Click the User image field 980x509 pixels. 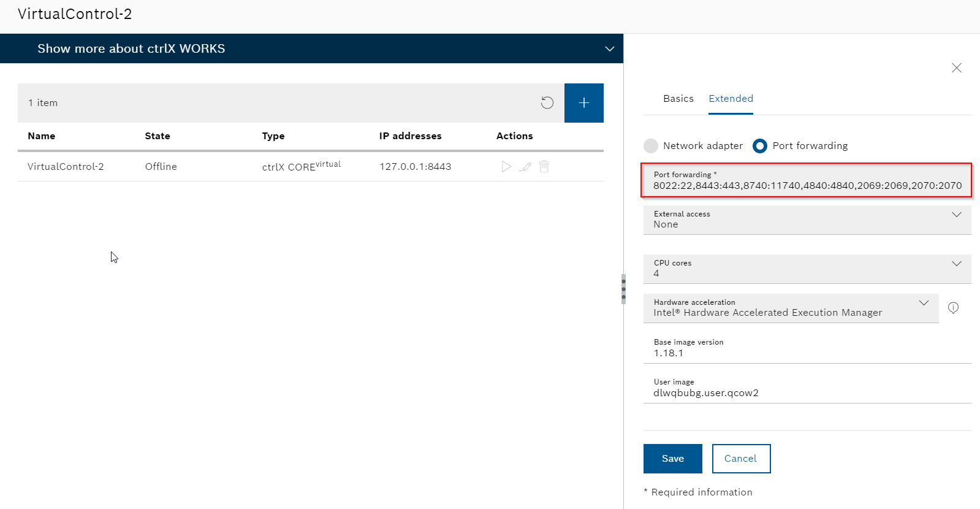click(807, 388)
